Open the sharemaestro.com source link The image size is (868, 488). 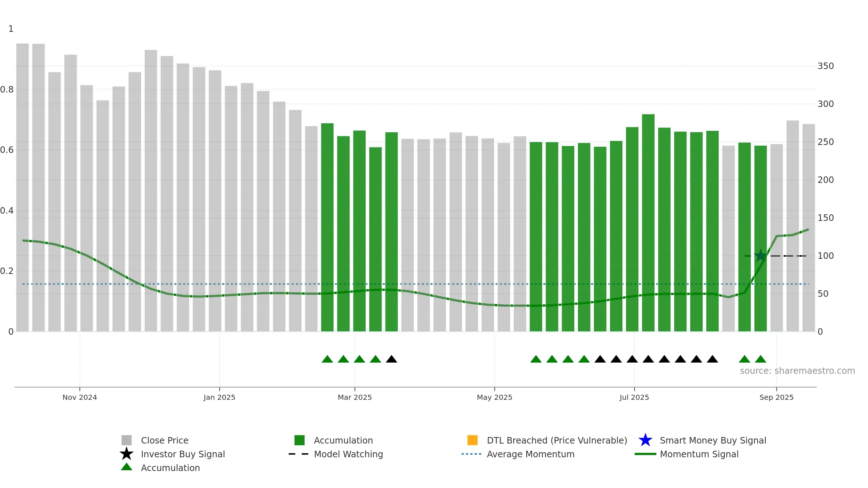[x=797, y=371]
